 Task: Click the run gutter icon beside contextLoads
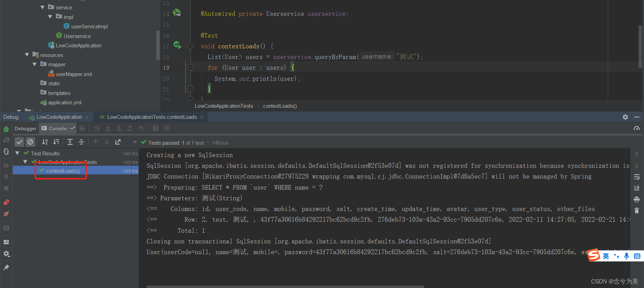177,45
